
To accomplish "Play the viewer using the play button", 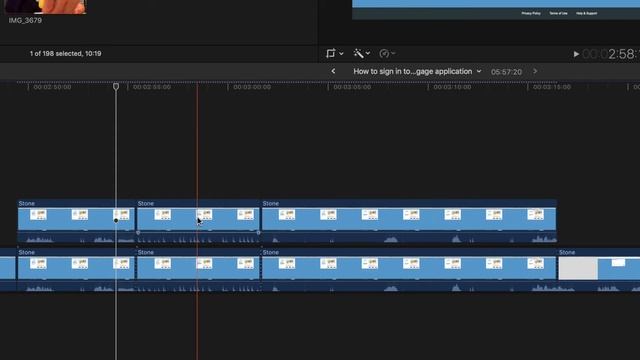I will (576, 54).
